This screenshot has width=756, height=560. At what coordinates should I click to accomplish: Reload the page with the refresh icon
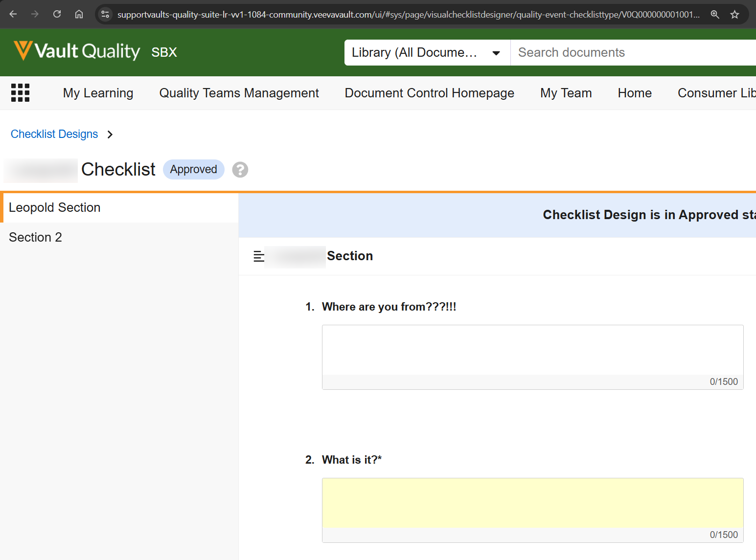point(57,14)
